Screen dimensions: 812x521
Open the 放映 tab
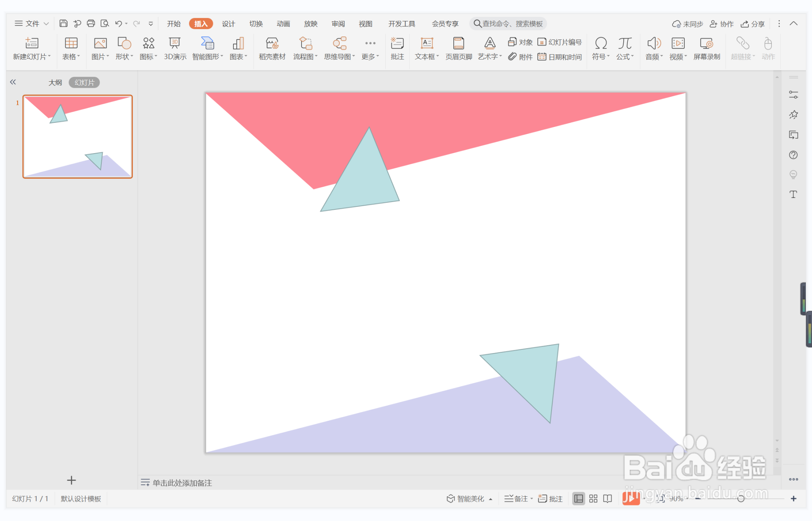311,24
